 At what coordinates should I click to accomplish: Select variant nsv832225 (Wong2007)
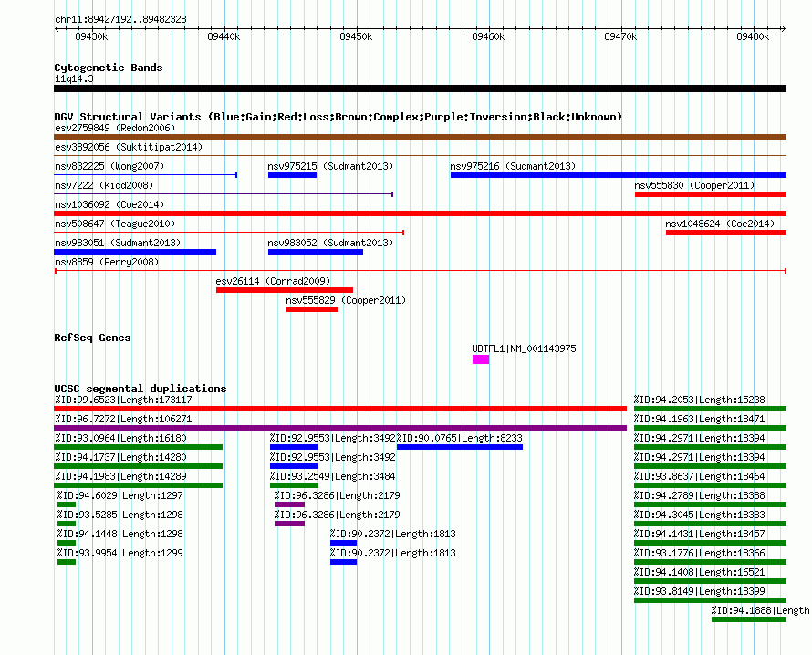point(109,166)
